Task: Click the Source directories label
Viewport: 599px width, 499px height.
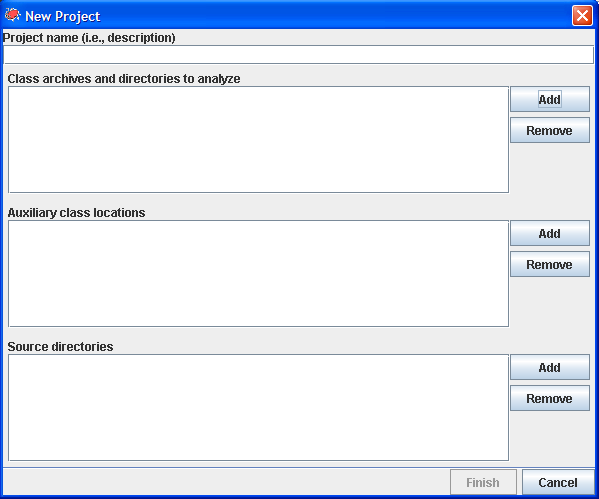Action: click(x=60, y=347)
